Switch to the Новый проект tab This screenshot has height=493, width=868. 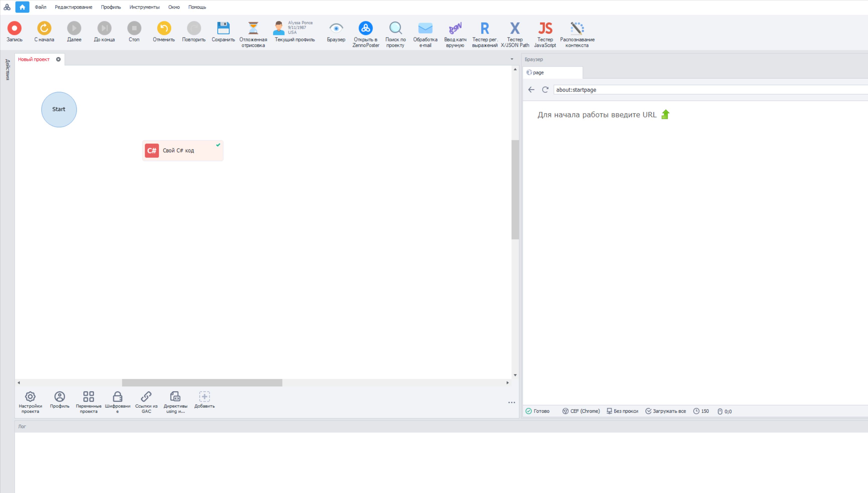pyautogui.click(x=34, y=59)
